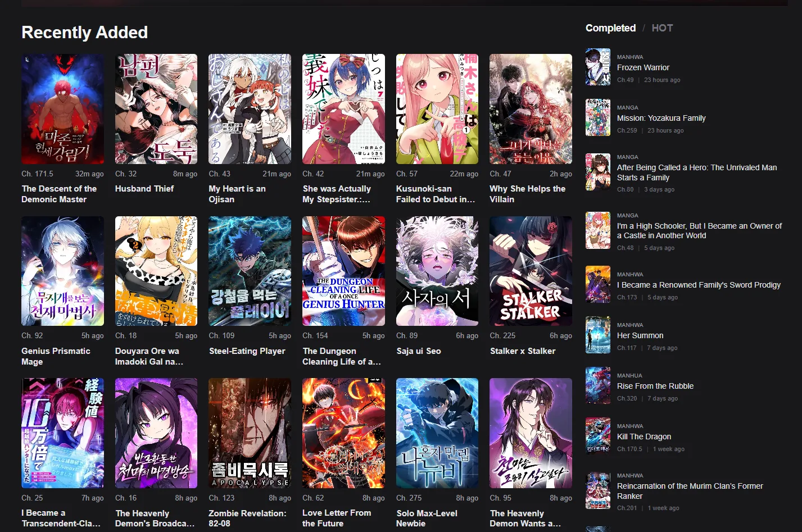The width and height of the screenshot is (802, 532).
Task: Open My Heart is an Ojisan cover
Action: tap(250, 109)
